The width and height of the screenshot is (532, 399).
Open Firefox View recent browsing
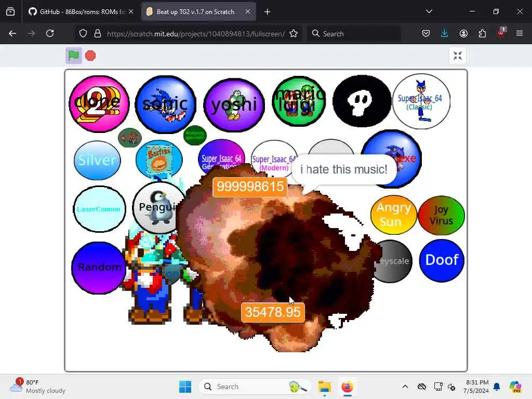tap(10, 12)
